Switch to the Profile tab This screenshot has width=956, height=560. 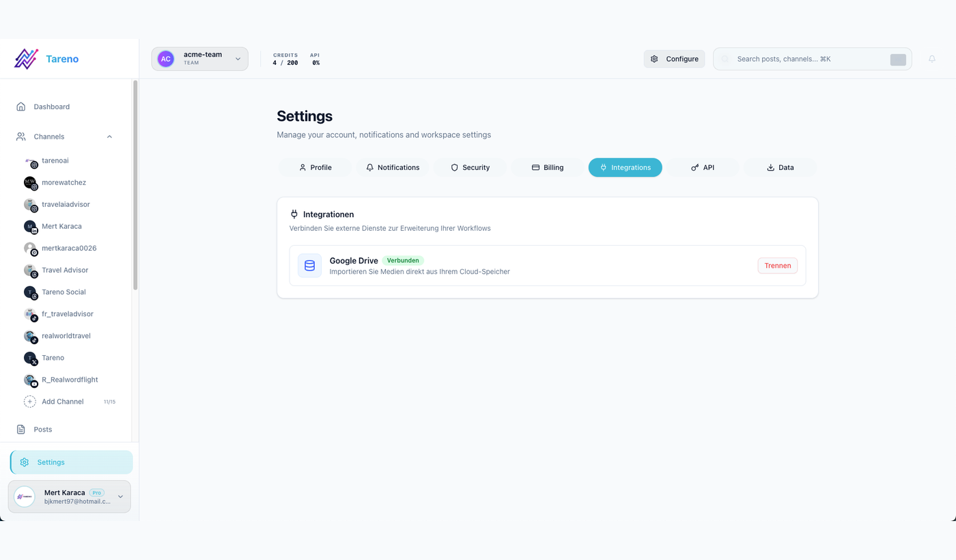[x=315, y=167]
